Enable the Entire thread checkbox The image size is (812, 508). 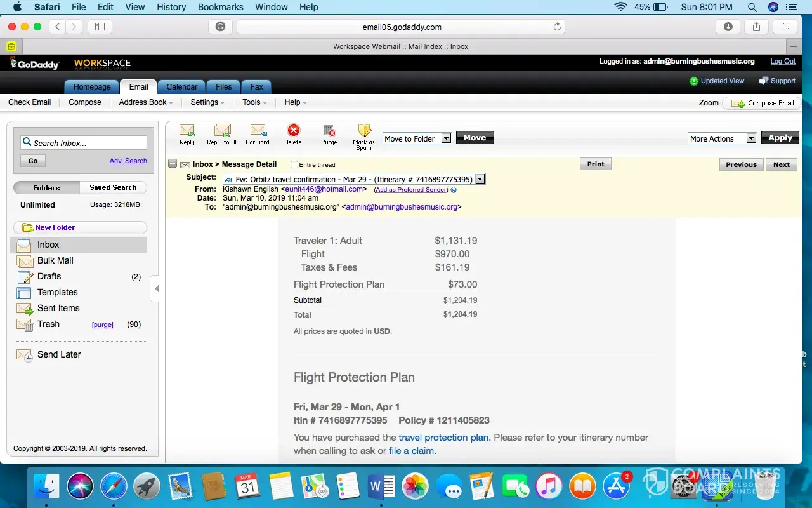coord(294,165)
